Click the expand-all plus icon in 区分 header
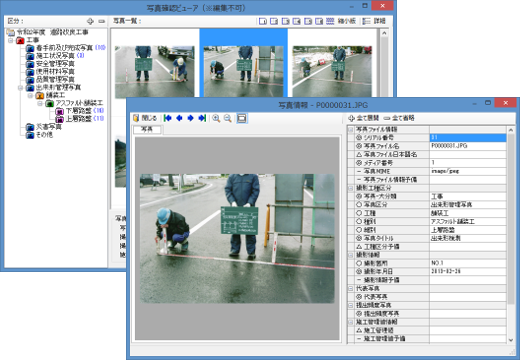 pos(90,21)
